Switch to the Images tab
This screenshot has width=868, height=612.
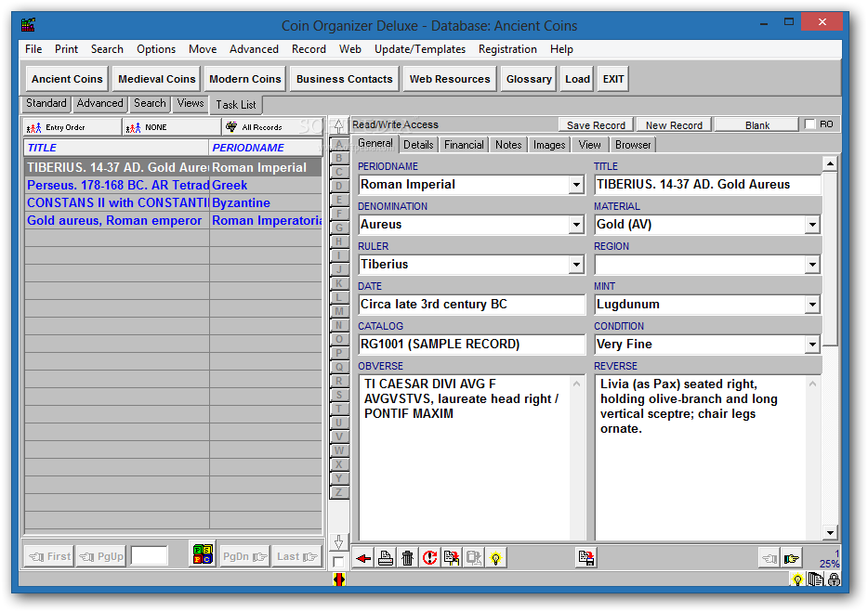pyautogui.click(x=549, y=145)
